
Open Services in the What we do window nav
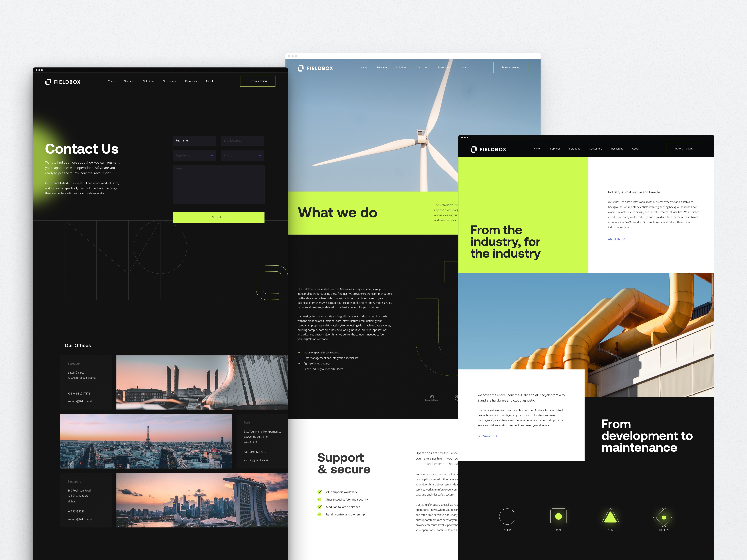tap(382, 67)
